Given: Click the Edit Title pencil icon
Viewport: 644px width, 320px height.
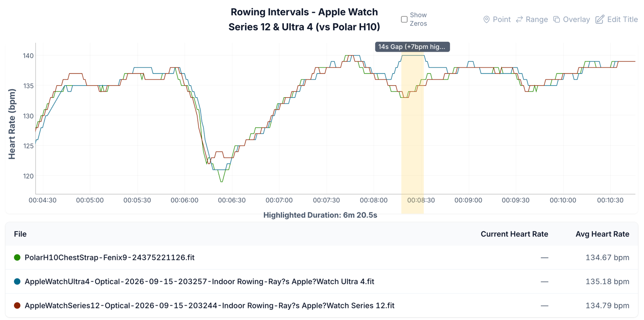Looking at the screenshot, I should tap(600, 19).
